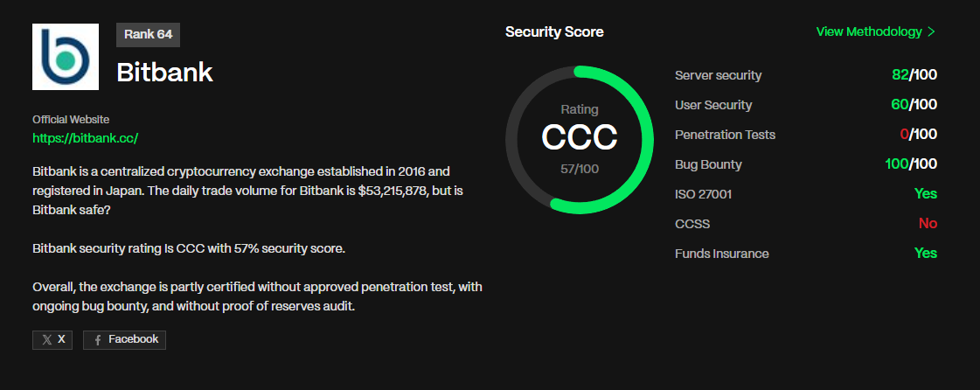
Task: Click the X logo icon
Action: (47, 340)
